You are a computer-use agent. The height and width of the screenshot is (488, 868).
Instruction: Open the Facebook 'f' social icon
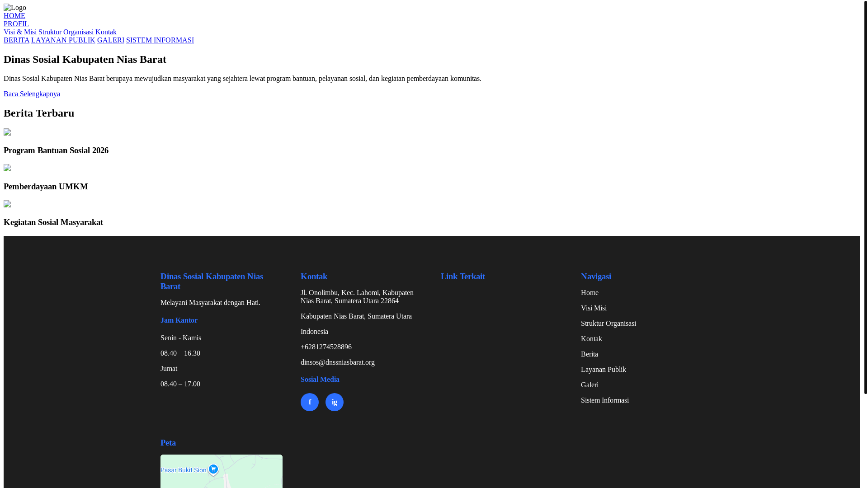310,402
